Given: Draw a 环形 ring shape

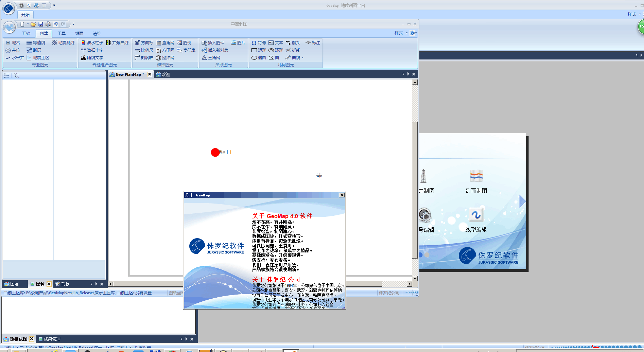Looking at the screenshot, I should click(276, 50).
